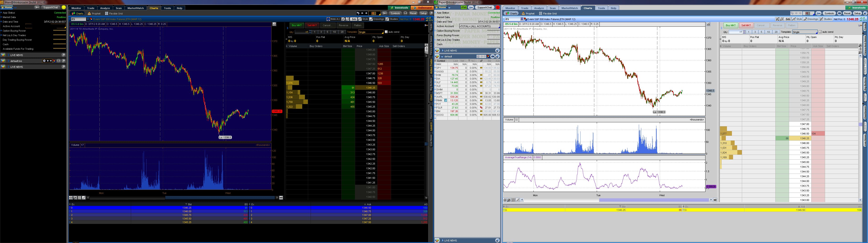The image size is (868, 243).
Task: Print the default watchlist in Paper window
Action: click(493, 56)
